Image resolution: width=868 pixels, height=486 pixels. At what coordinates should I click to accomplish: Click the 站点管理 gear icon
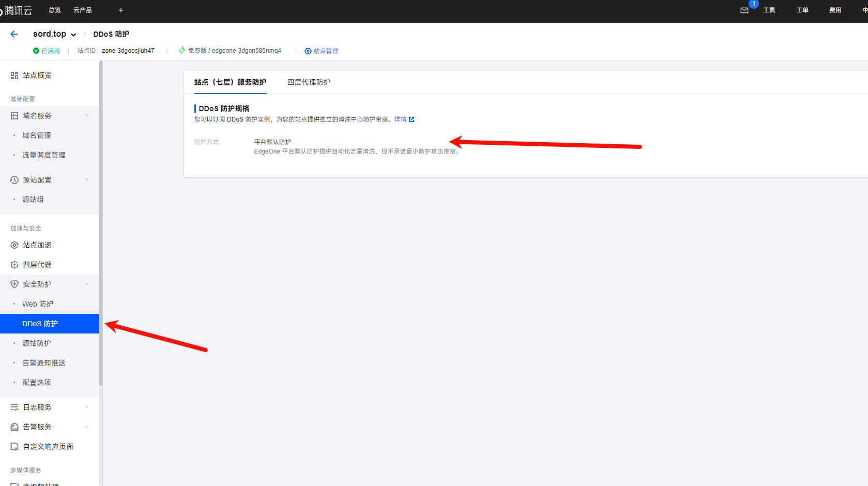pos(308,51)
